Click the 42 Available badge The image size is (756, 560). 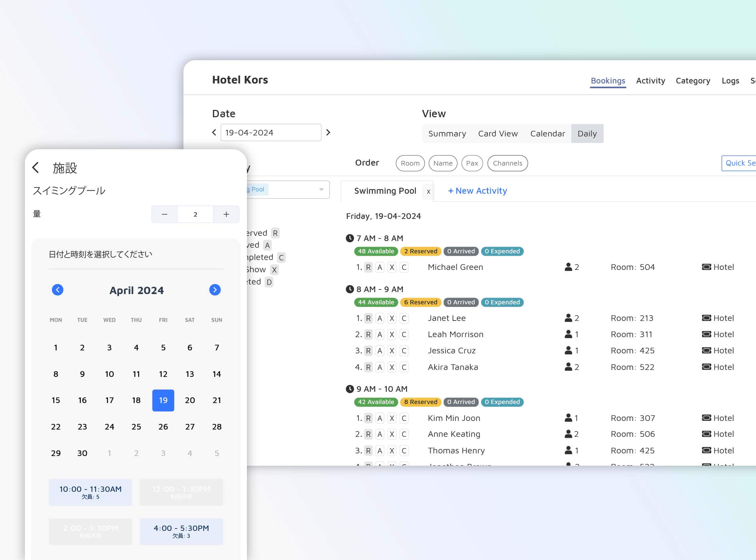click(x=376, y=402)
